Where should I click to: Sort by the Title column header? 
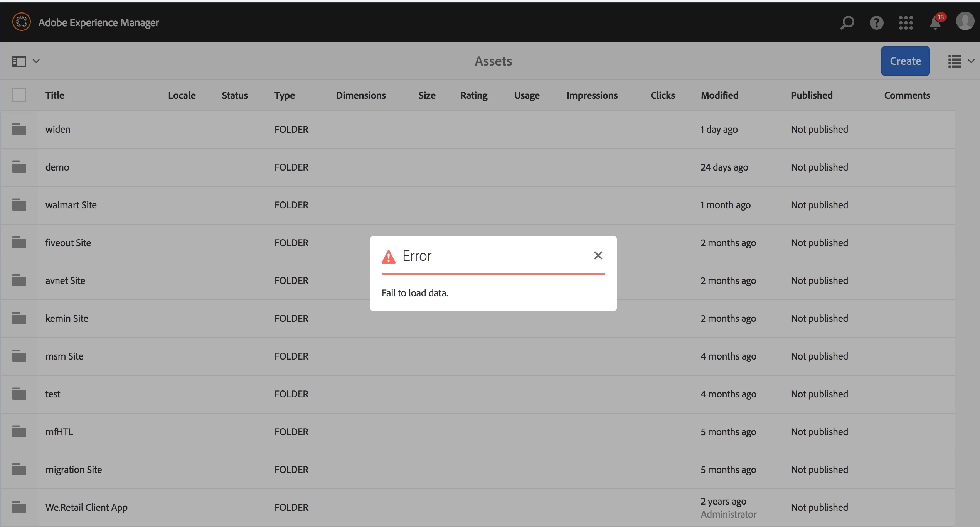pos(55,95)
